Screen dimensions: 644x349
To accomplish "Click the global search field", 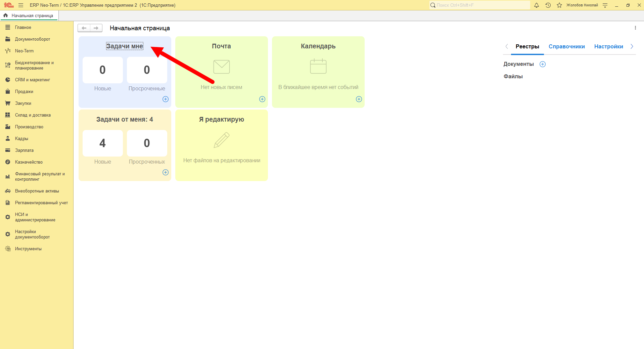I will [x=479, y=5].
